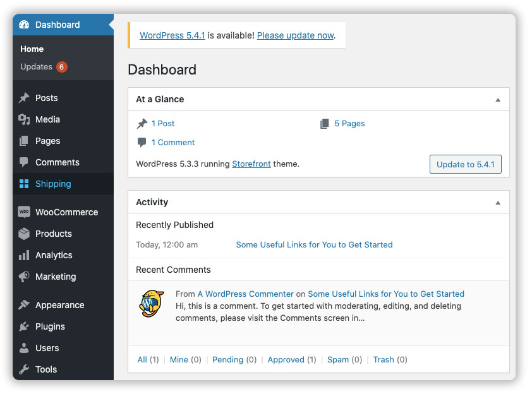Image resolution: width=532 pixels, height=394 pixels.
Task: Click the Analytics bar chart icon
Action: pos(24,255)
